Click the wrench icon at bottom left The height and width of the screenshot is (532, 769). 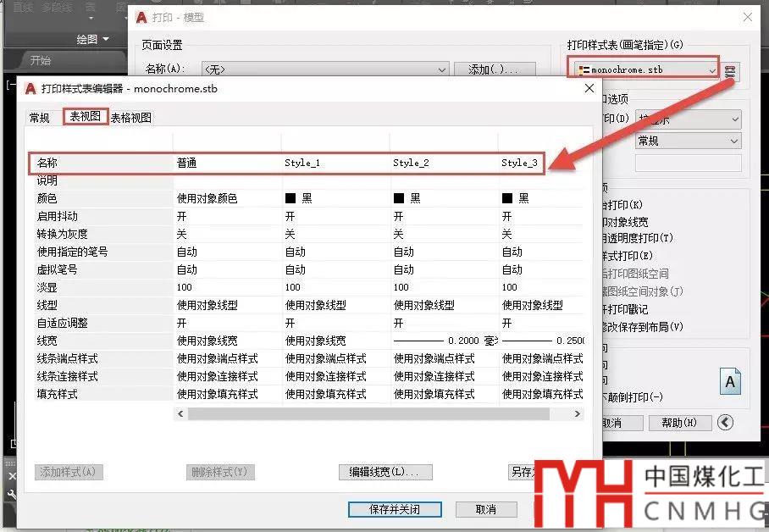(10, 495)
